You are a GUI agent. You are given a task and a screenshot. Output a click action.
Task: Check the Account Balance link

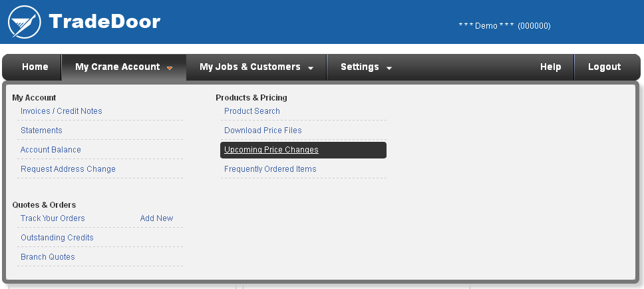tap(51, 150)
